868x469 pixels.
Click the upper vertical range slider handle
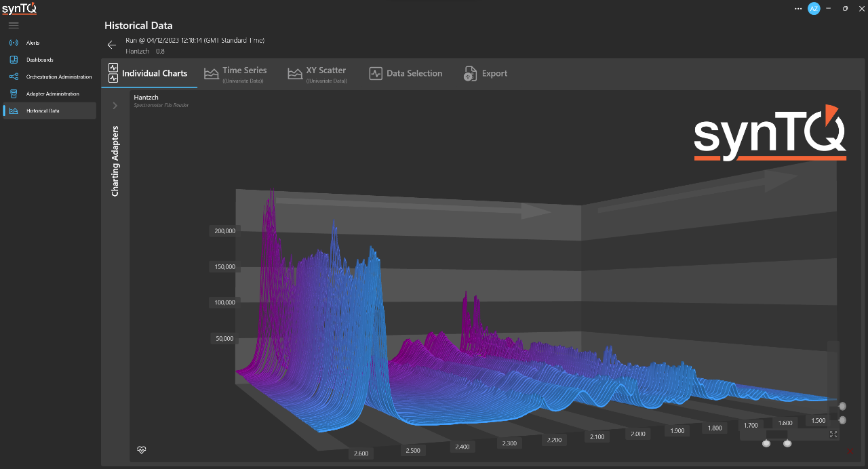coord(842,406)
